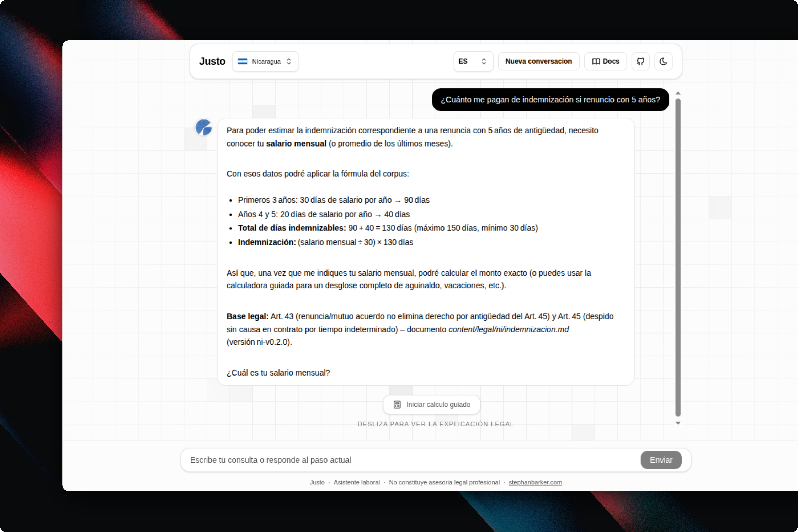Click the chat scrollbar up arrow
The width and height of the screenshot is (798, 532).
click(x=677, y=93)
